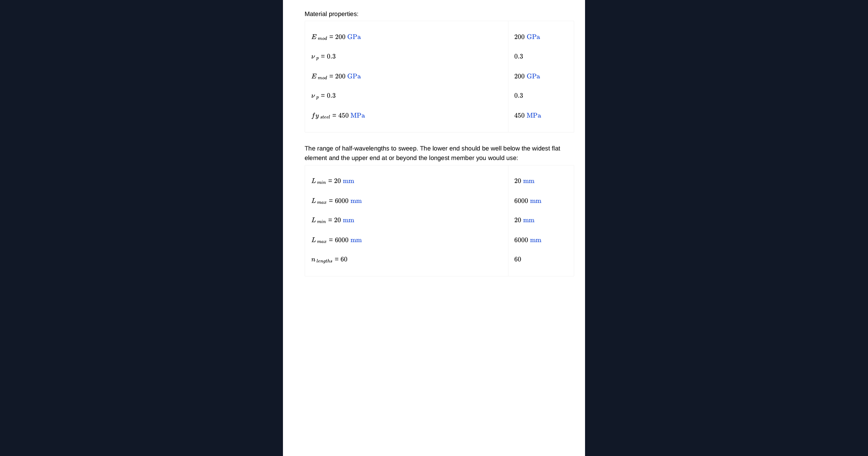Click the second 0.3 result value
Image resolution: width=868 pixels, height=456 pixels.
[519, 95]
